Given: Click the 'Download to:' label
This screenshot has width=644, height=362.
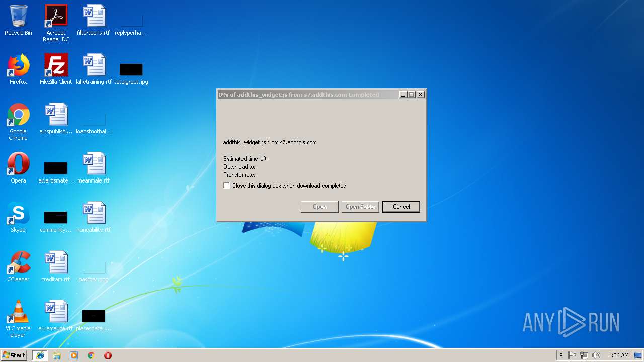Looking at the screenshot, I should (239, 167).
